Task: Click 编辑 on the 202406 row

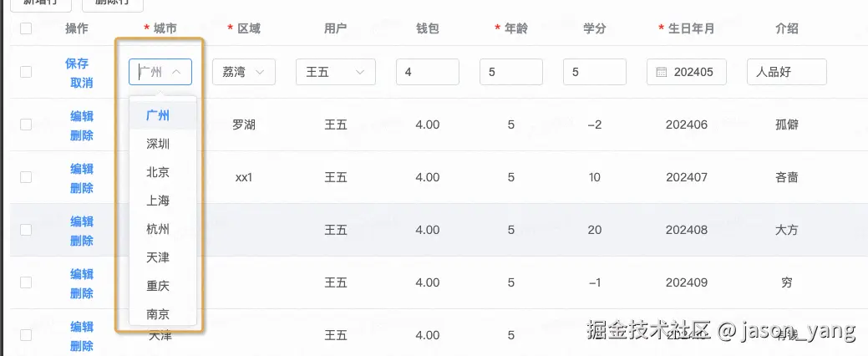Action: click(82, 116)
